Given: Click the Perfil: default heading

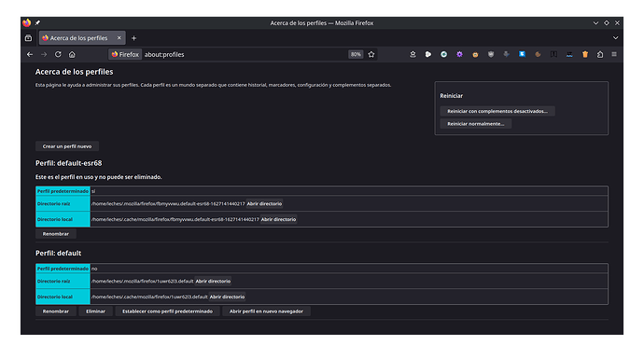Looking at the screenshot, I should [x=58, y=253].
